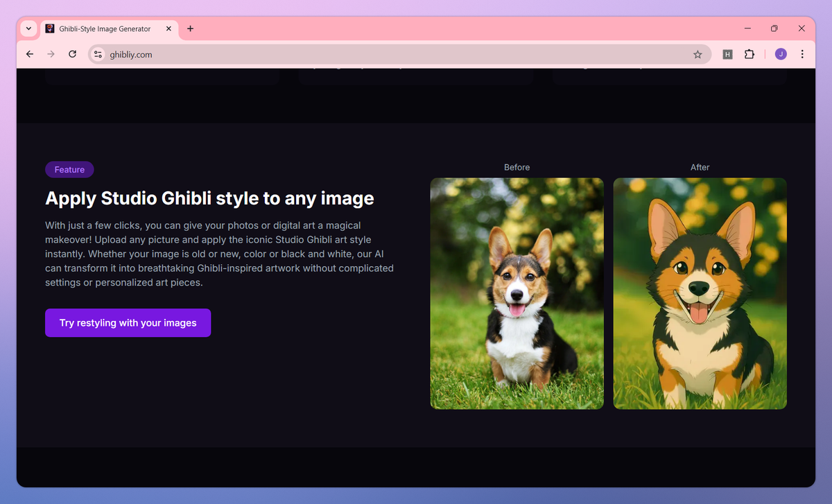Go forward to the next page
The image size is (832, 504).
coord(51,54)
